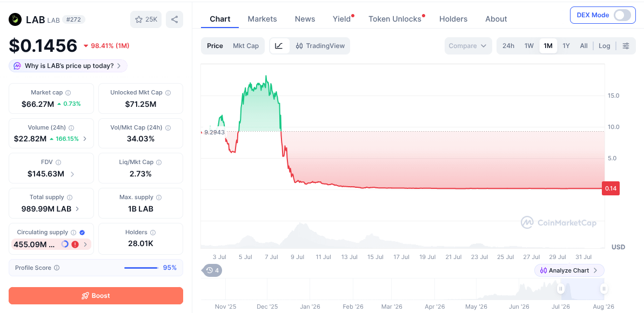
Task: Open "Why is LAB's price up today?"
Action: click(68, 66)
